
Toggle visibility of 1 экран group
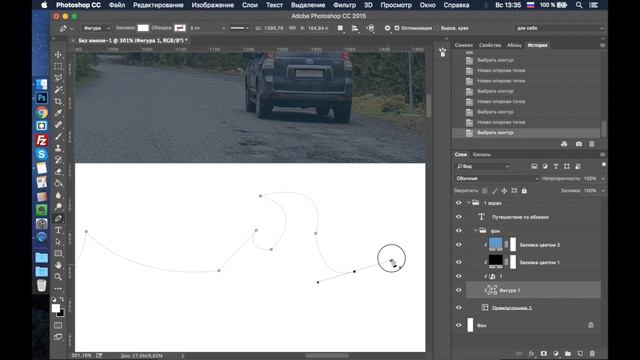458,203
